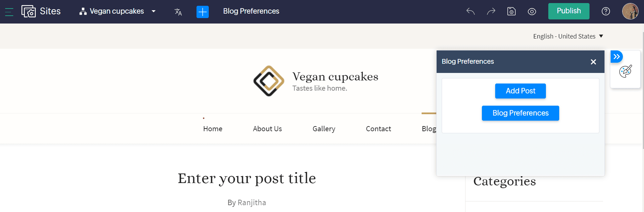Select the Gallery menu item
Screen dimensions: 644x212
(x=324, y=129)
